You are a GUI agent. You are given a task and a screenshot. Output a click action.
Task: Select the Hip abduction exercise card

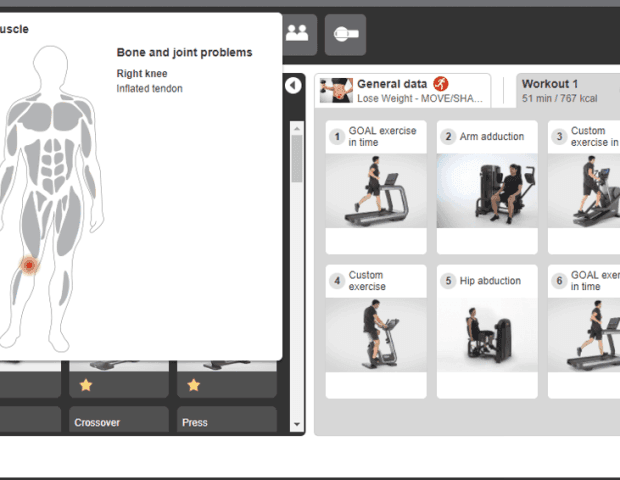[487, 331]
